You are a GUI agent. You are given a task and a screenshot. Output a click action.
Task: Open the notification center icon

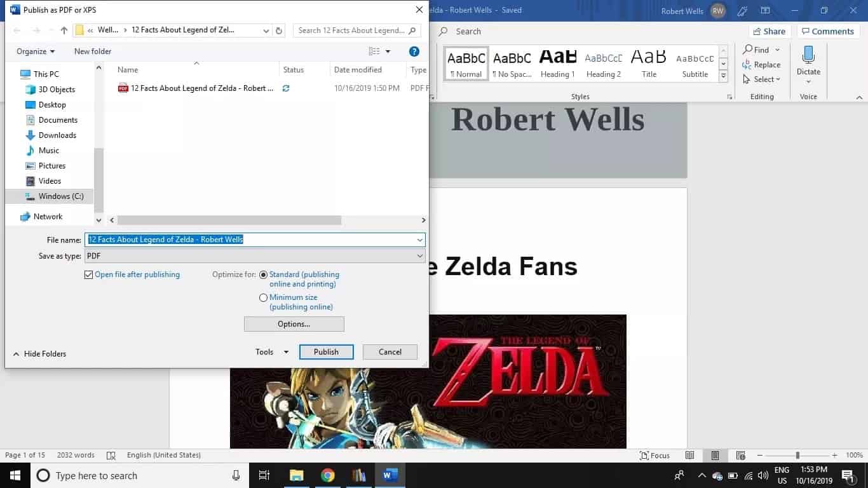(848, 475)
